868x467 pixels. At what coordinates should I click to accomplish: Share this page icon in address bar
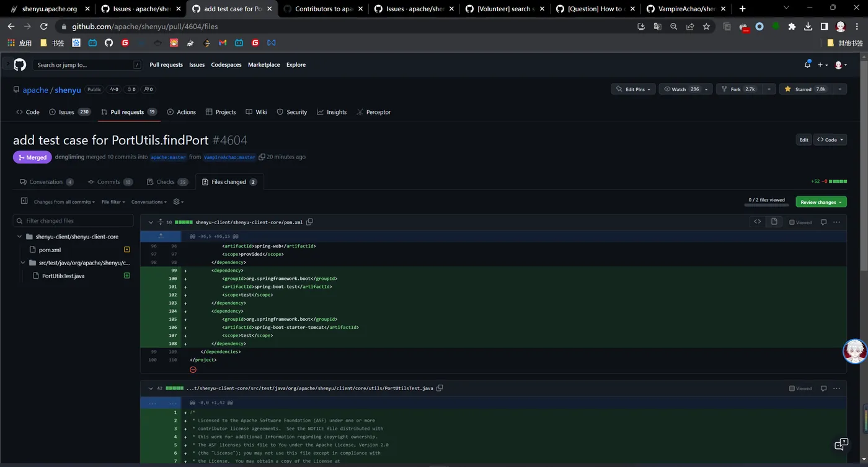[x=690, y=27]
